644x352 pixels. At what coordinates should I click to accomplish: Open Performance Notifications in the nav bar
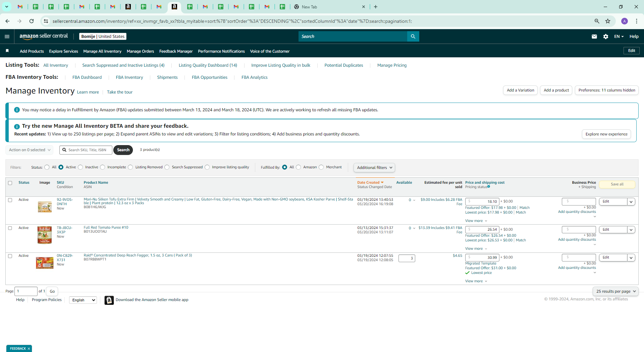[x=221, y=51]
